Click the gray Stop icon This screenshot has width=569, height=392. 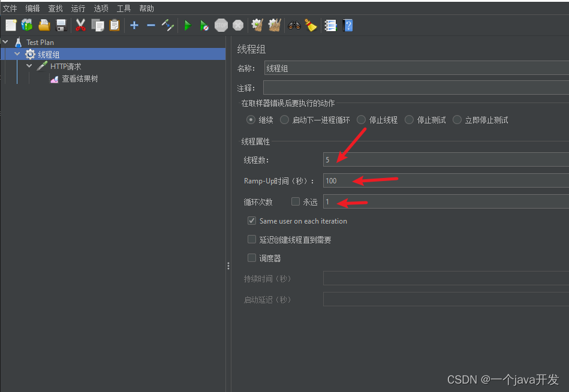[221, 25]
